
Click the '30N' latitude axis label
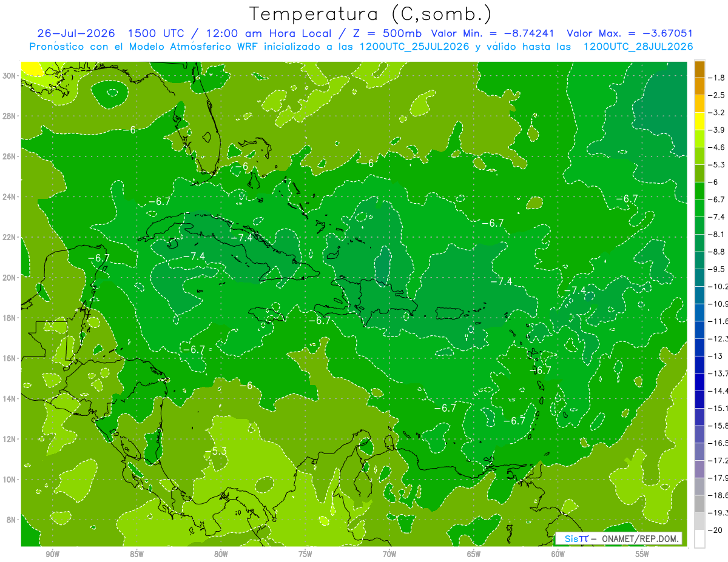pos(10,76)
